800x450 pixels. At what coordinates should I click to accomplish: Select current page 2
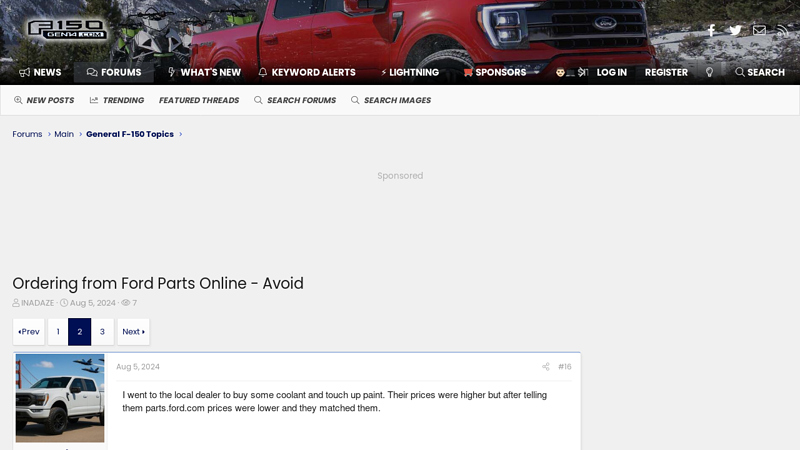(x=80, y=332)
